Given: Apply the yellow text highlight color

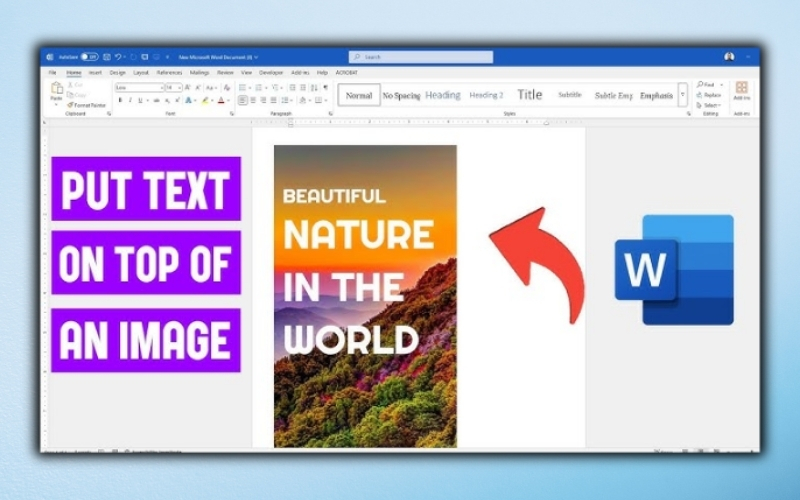Looking at the screenshot, I should click(205, 101).
